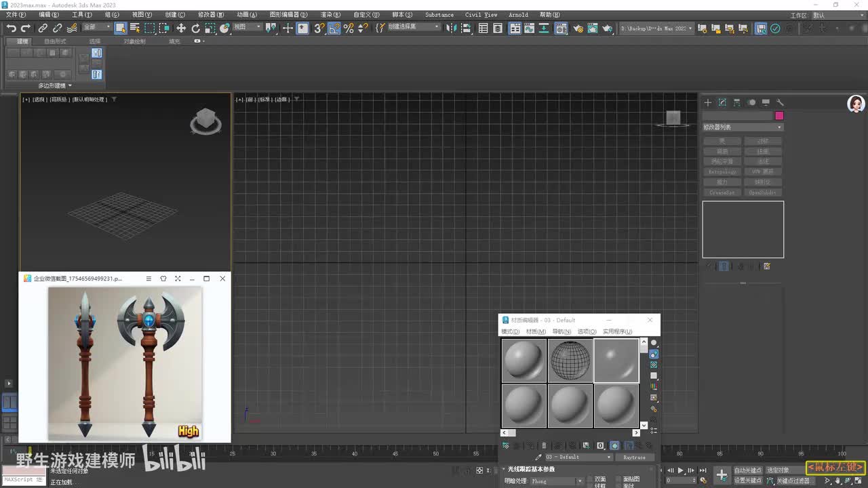The image size is (868, 488).
Task: Select the wireframe sphere material slot
Action: click(570, 361)
